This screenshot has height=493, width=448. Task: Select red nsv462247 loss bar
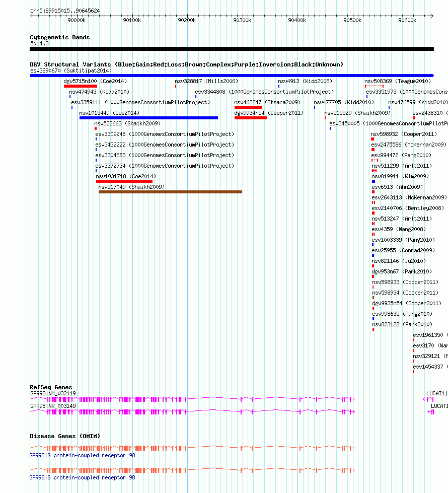(248, 107)
